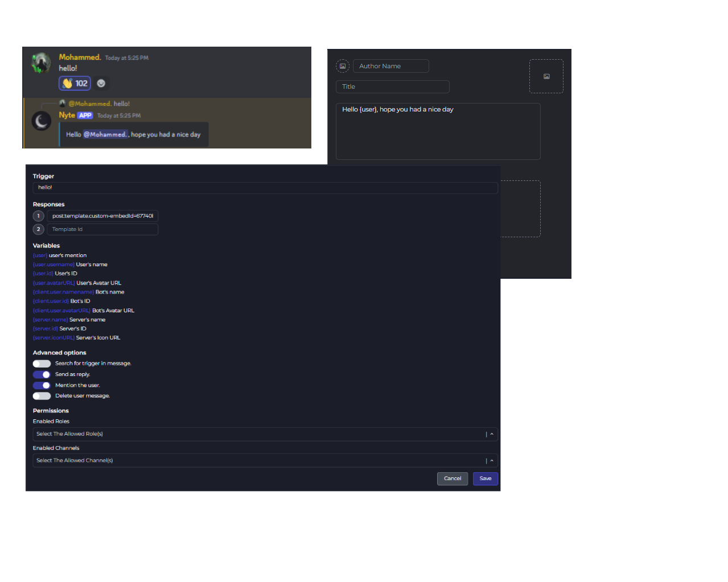Click the 102 wave reaction counter
The height and width of the screenshot is (582, 728).
point(75,83)
